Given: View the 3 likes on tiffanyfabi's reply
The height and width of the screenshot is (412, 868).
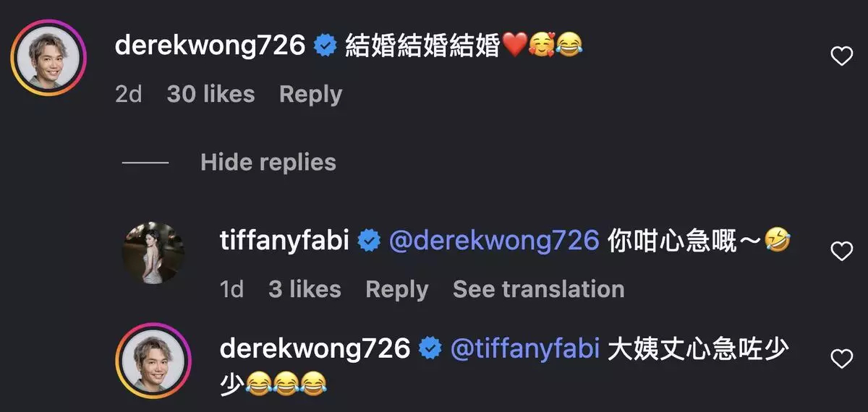Looking at the screenshot, I should 305,289.
